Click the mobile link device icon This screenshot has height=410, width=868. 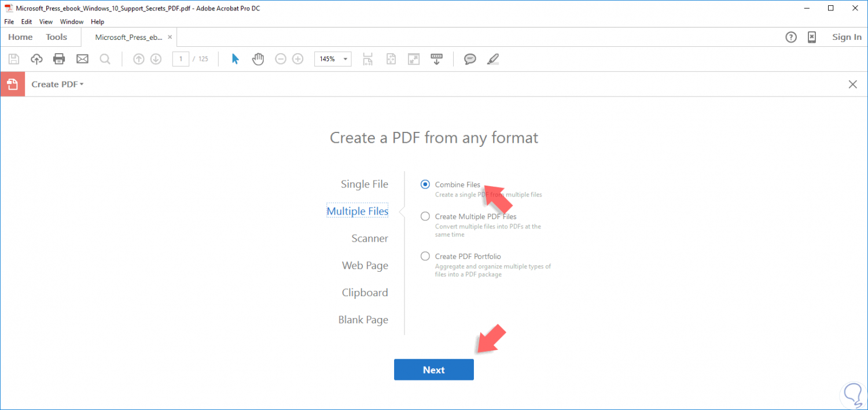pos(812,37)
